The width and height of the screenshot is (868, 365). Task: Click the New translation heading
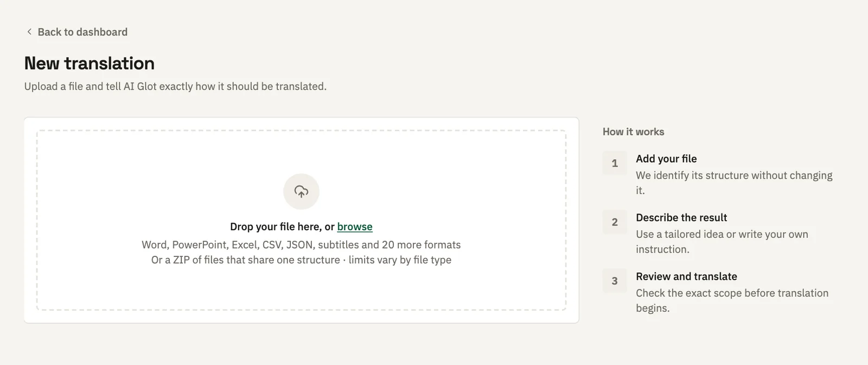(90, 63)
